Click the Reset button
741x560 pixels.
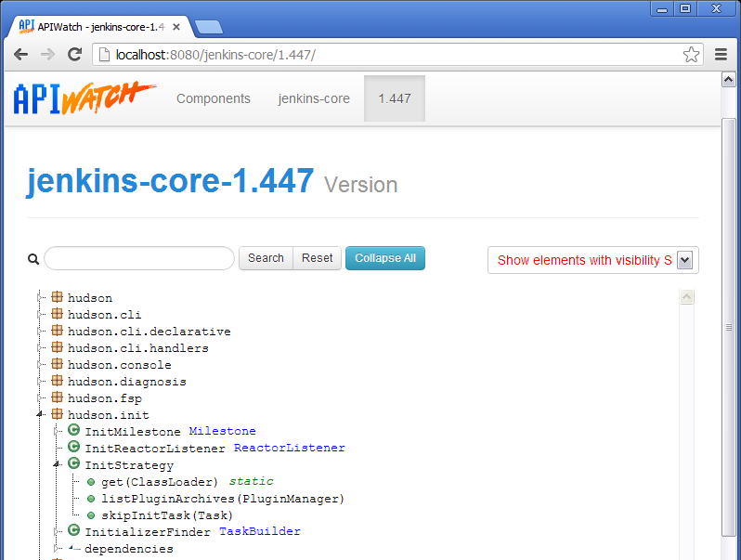317,258
